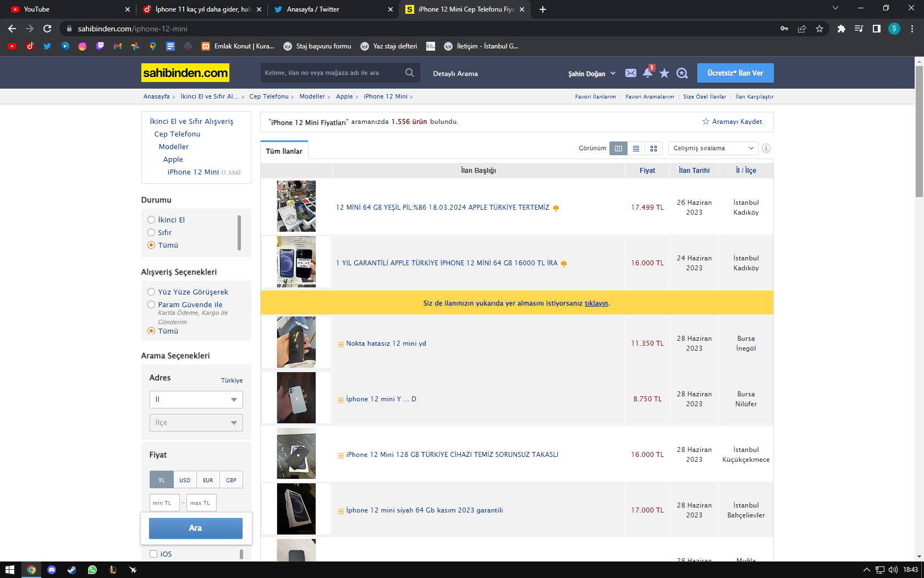This screenshot has width=924, height=578.
Task: Click the keyword search input field
Action: (x=332, y=73)
